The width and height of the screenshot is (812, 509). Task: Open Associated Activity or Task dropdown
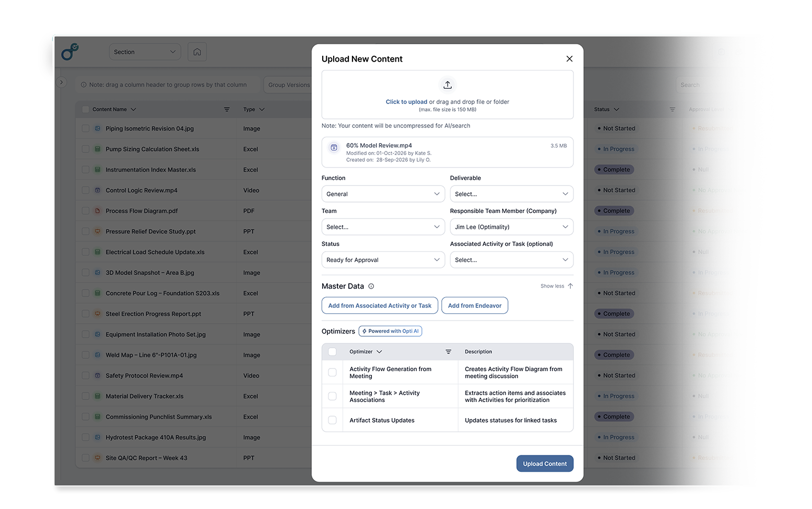pos(512,260)
